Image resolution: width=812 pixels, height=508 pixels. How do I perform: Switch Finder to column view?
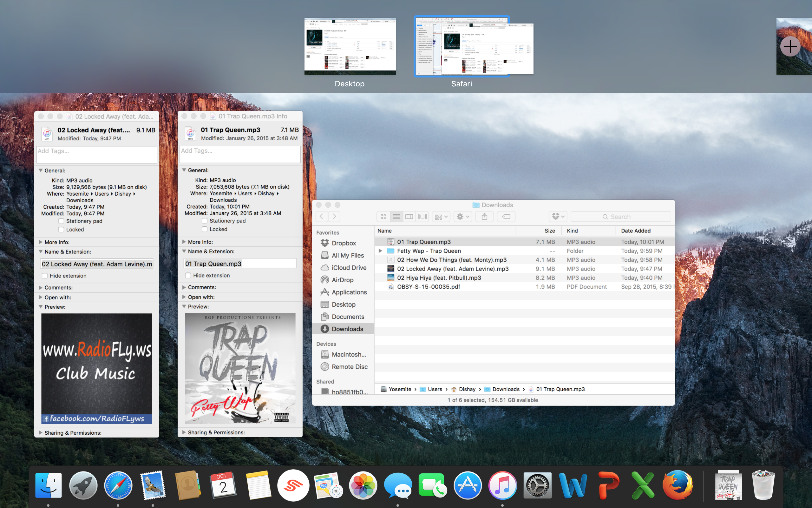click(409, 217)
